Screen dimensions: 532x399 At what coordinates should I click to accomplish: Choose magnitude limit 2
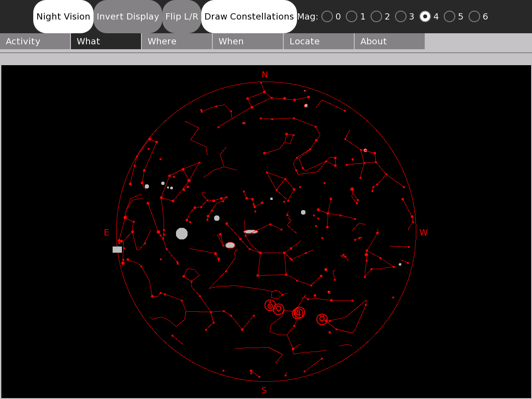coord(376,16)
